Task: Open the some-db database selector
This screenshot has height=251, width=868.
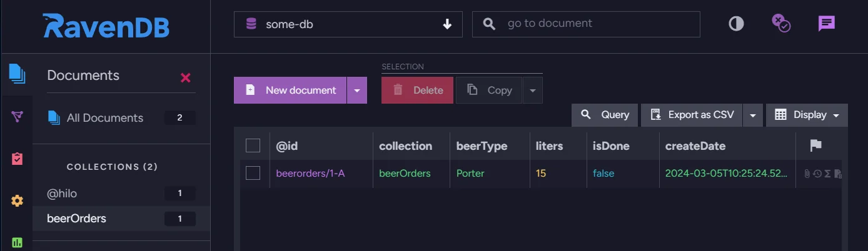Action: click(348, 24)
